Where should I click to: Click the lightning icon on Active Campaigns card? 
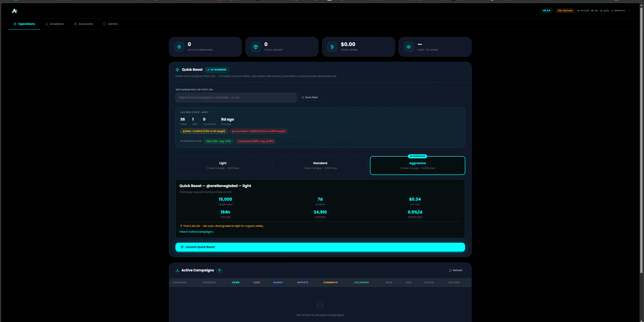179,47
